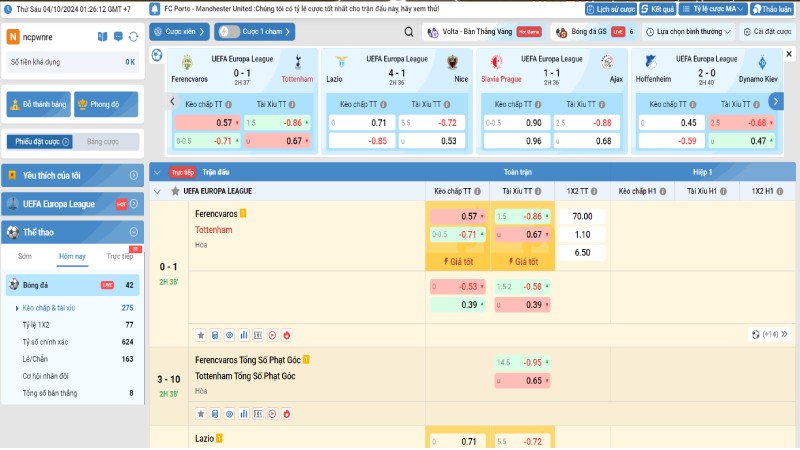800x450 pixels.
Task: Open the Lựa chọn bình thường dropdown
Action: 688,32
